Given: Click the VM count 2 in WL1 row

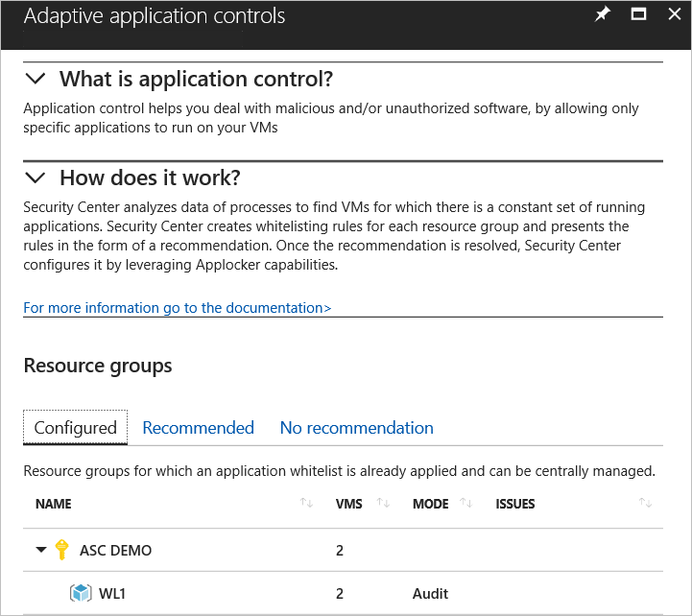Looking at the screenshot, I should pyautogui.click(x=340, y=594).
